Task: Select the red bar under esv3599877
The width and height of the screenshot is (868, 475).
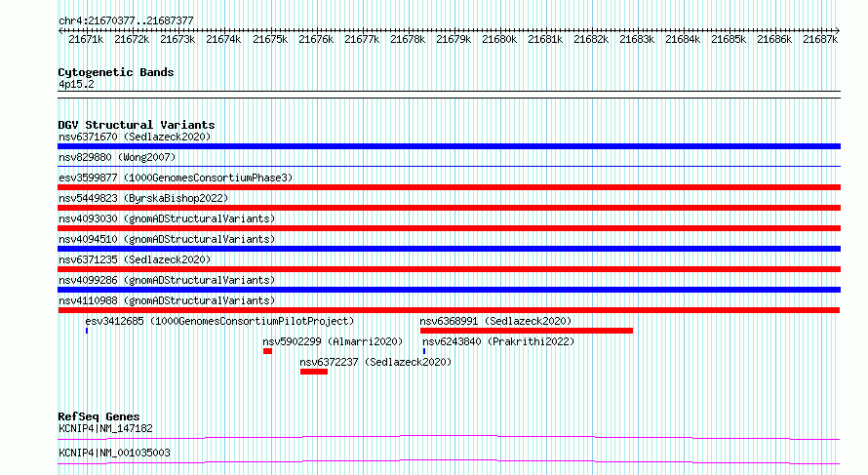Action: (449, 187)
